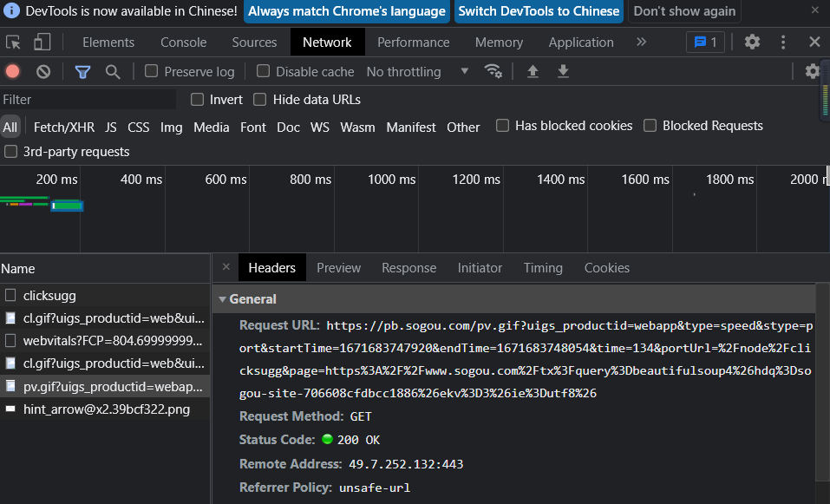
Task: Filter requests by Media type
Action: pyautogui.click(x=212, y=127)
